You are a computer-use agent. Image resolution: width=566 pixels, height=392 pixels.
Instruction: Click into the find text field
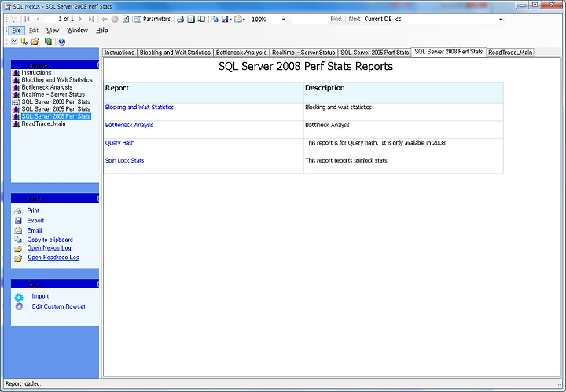tap(309, 19)
